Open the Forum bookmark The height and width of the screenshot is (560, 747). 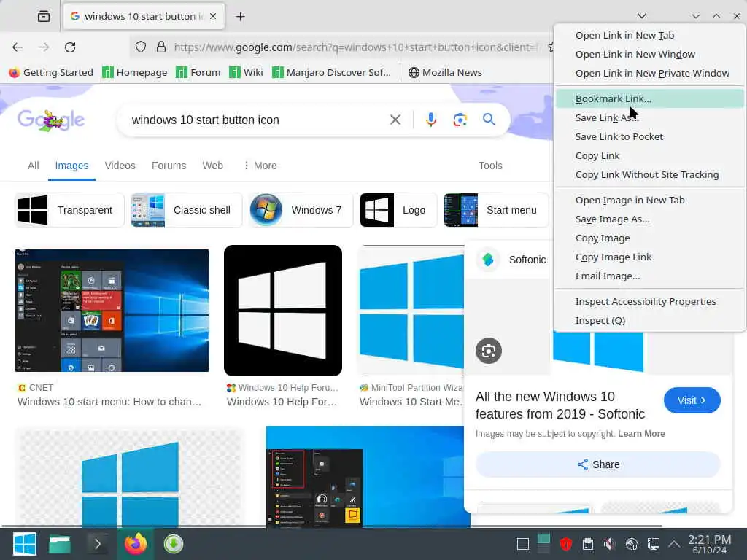coord(198,72)
